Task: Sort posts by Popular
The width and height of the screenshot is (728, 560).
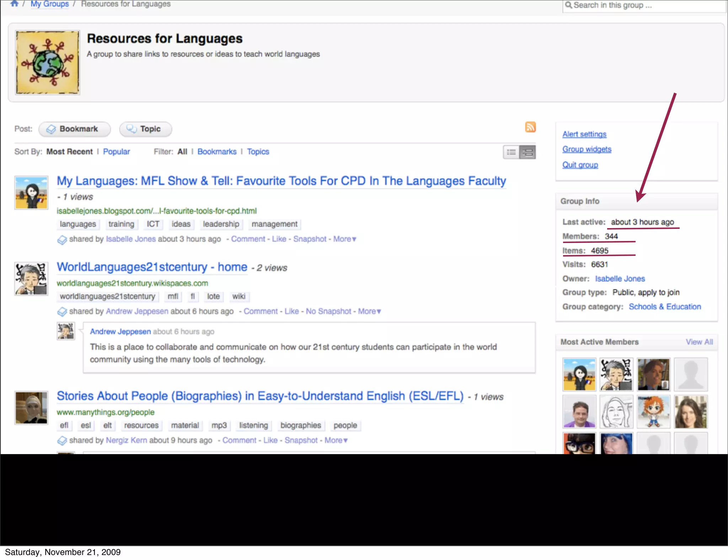Action: click(x=116, y=152)
